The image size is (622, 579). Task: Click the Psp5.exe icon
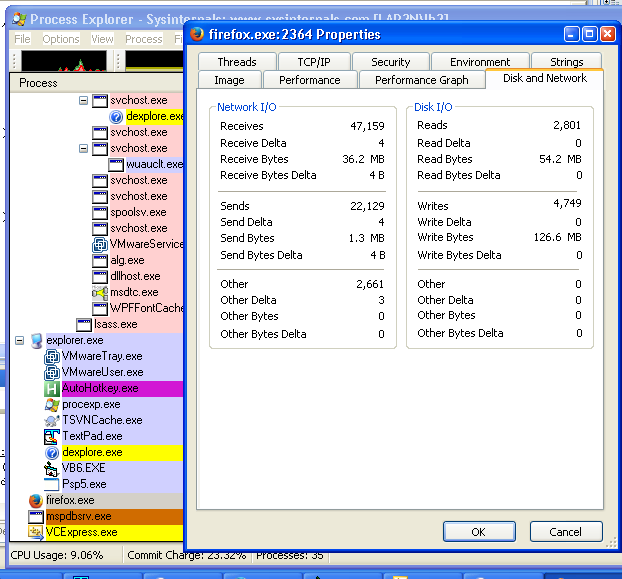(52, 484)
